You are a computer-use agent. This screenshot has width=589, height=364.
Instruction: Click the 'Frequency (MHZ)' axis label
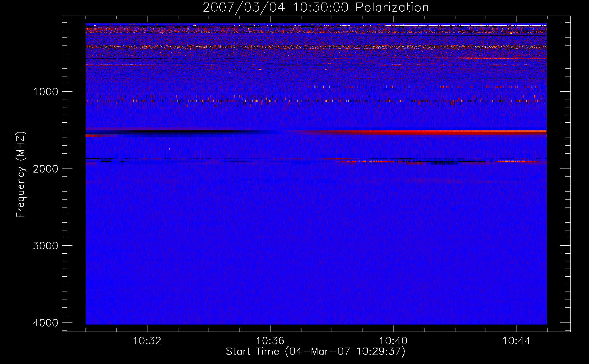[21, 175]
